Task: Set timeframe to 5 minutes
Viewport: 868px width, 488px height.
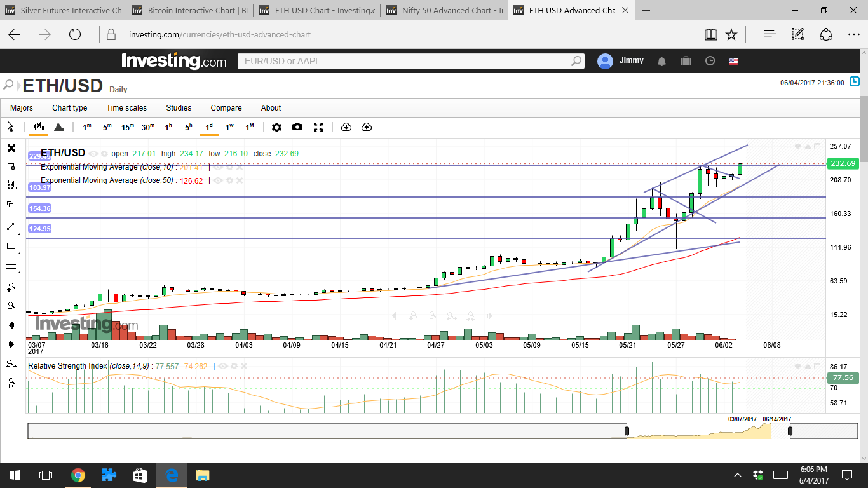Action: tap(107, 127)
